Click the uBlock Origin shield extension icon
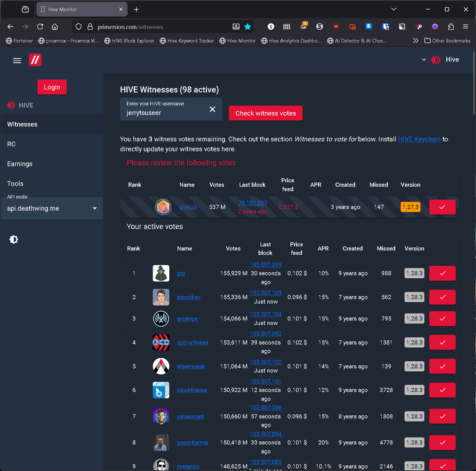This screenshot has width=476, height=471. click(x=336, y=27)
